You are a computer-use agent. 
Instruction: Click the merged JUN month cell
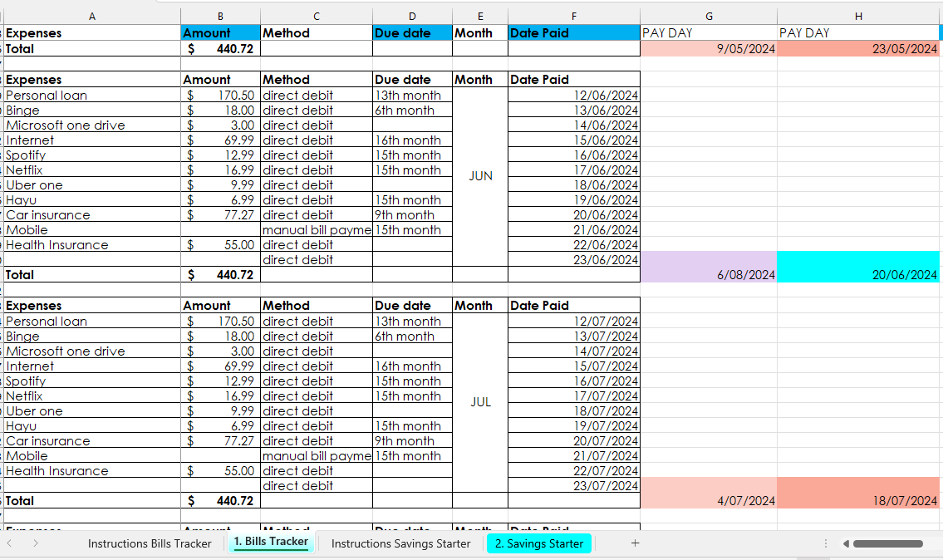click(x=480, y=177)
